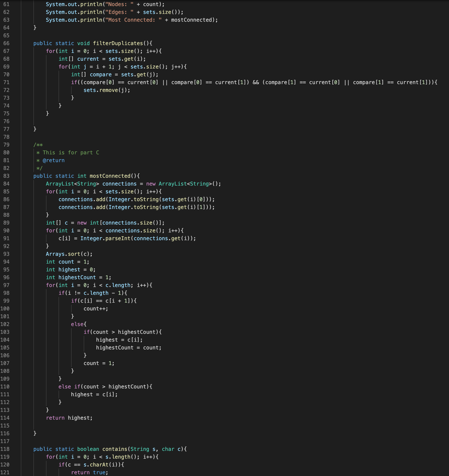This screenshot has height=476, width=449.
Task: Click the count = 1; reset on line 107
Action: (x=99, y=363)
